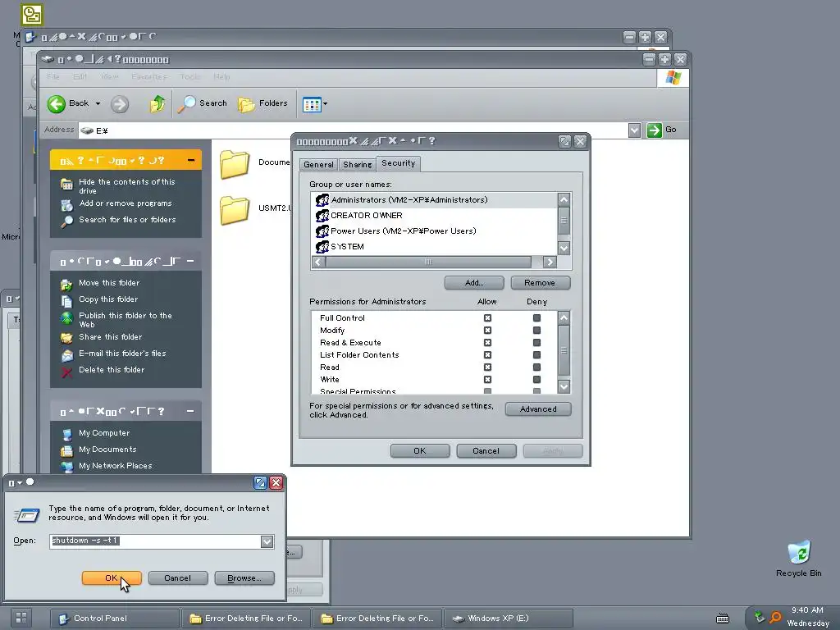This screenshot has width=840, height=630.
Task: Click the Forward arrow icon in toolbar
Action: pyautogui.click(x=120, y=104)
